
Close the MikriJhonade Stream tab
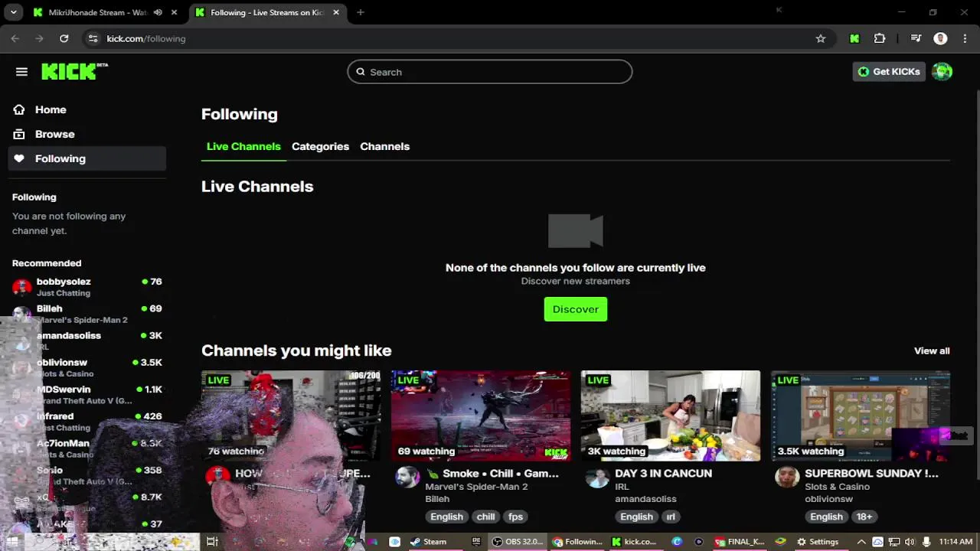[174, 12]
